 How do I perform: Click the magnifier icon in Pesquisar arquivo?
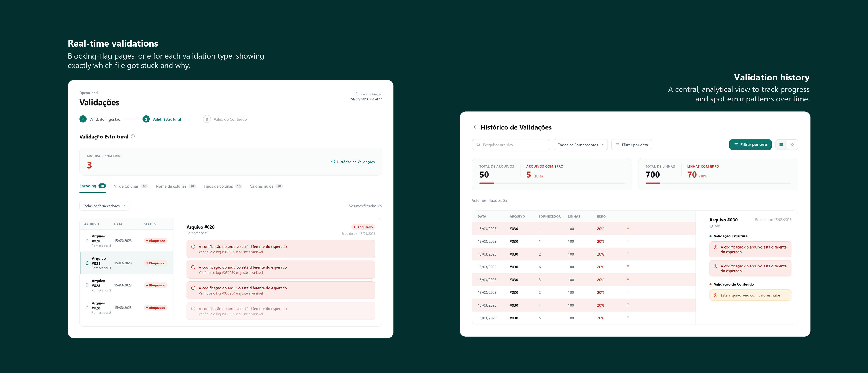pyautogui.click(x=478, y=145)
